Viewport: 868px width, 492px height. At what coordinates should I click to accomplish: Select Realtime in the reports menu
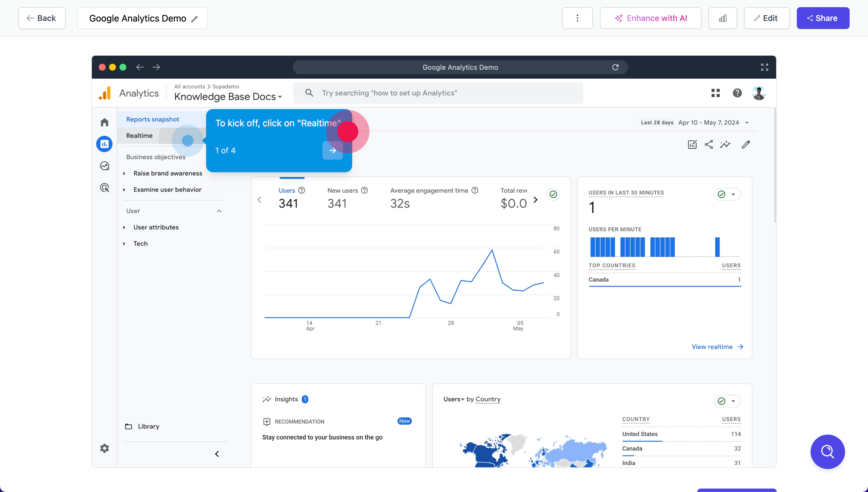139,136
